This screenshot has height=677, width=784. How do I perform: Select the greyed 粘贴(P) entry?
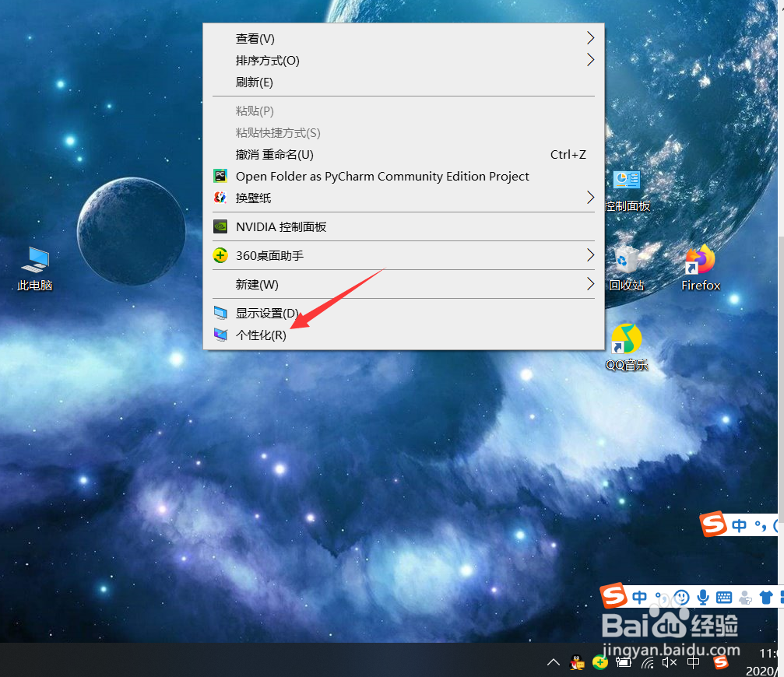click(403, 111)
